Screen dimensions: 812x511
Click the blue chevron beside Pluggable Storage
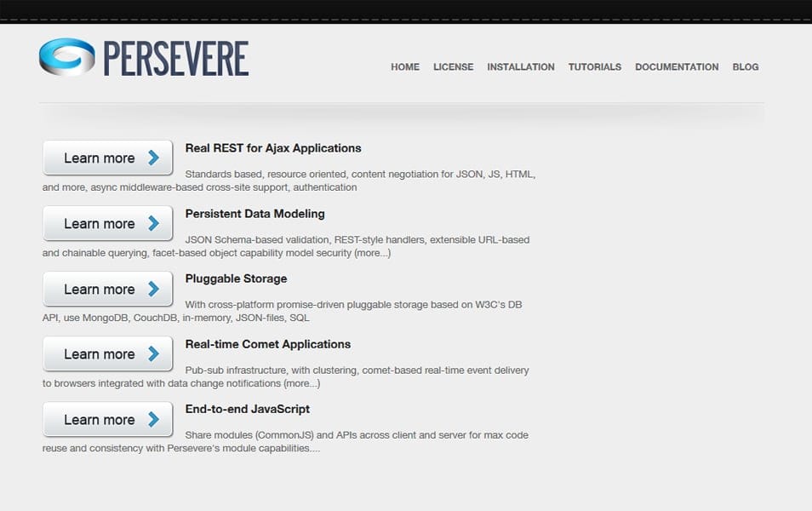click(153, 289)
